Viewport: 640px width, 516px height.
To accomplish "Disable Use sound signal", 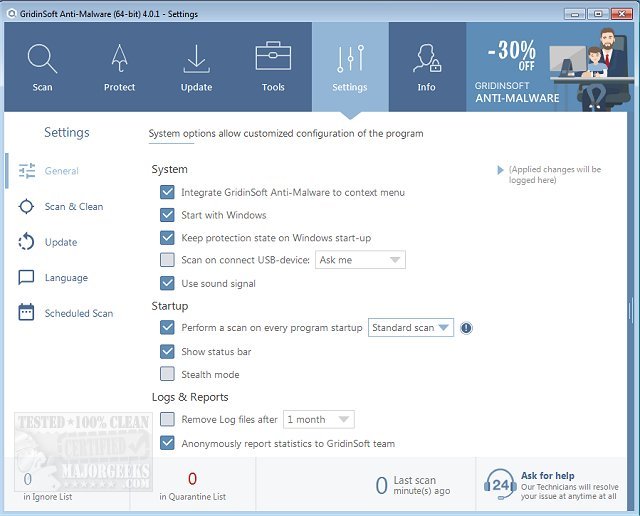I will (167, 283).
